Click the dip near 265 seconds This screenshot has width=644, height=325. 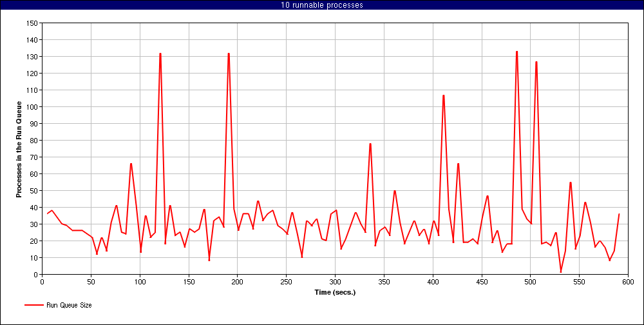302,257
